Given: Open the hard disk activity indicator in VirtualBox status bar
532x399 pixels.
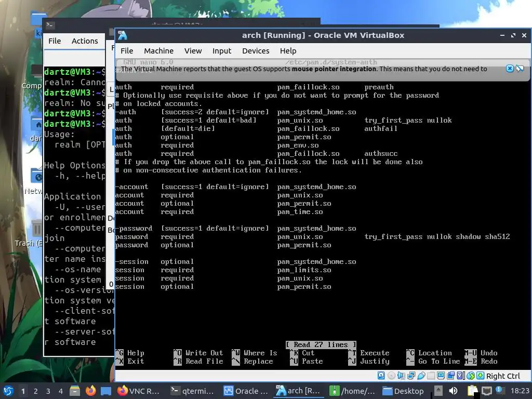Looking at the screenshot, I should click(x=381, y=376).
